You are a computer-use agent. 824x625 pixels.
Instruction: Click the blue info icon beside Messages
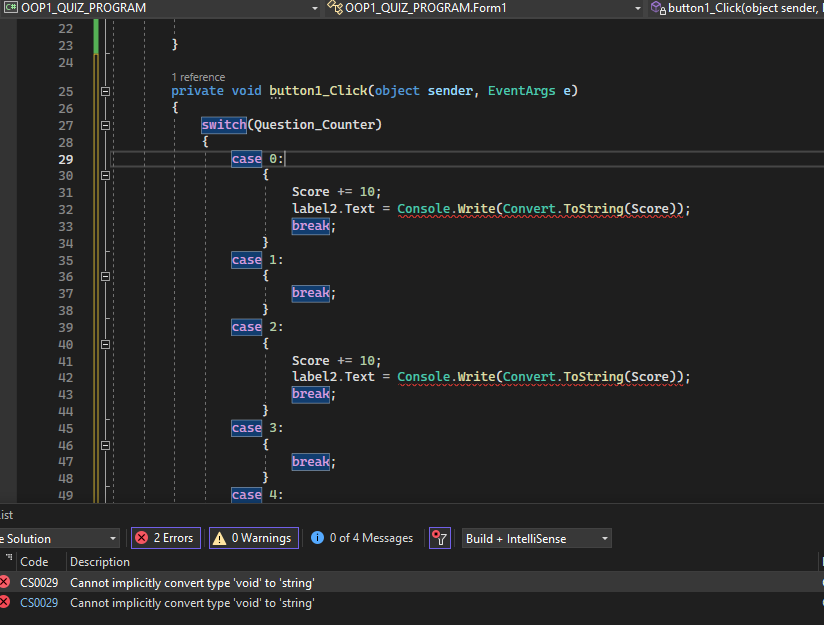click(317, 538)
